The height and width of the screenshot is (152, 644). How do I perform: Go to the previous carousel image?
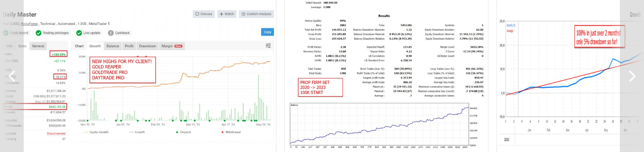tap(12, 76)
